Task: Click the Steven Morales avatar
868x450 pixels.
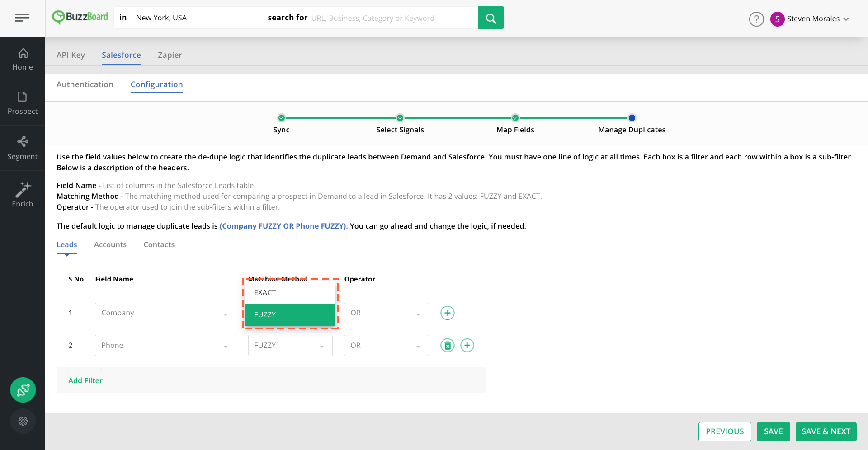Action: 777,19
